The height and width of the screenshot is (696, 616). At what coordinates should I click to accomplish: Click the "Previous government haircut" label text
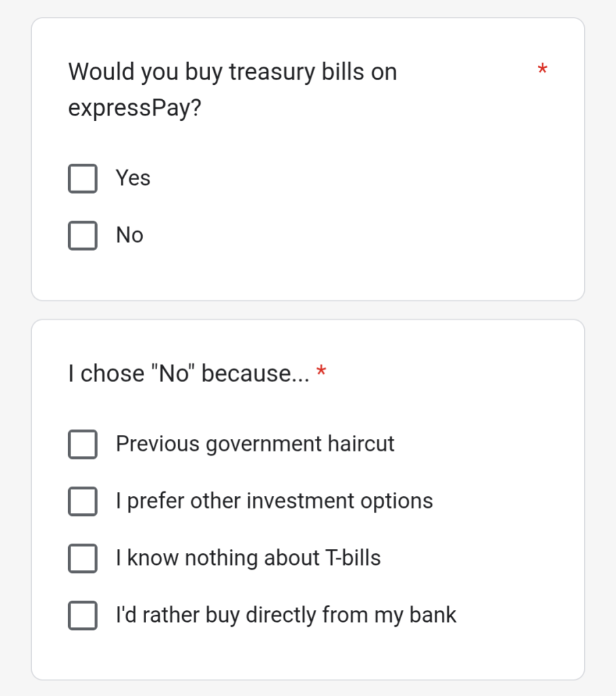tap(255, 444)
